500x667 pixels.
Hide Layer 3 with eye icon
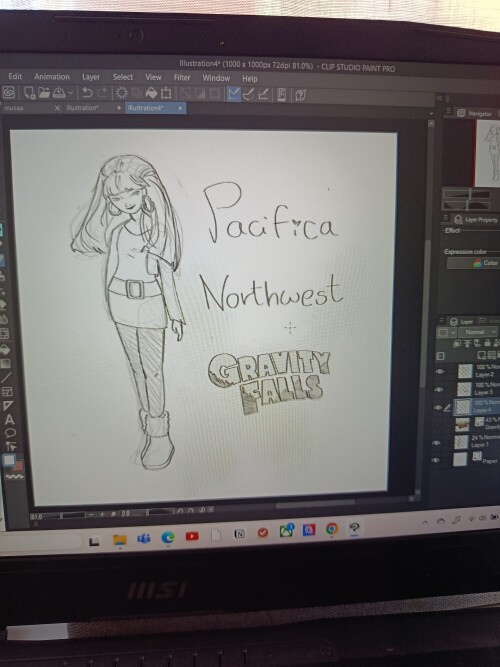click(439, 389)
